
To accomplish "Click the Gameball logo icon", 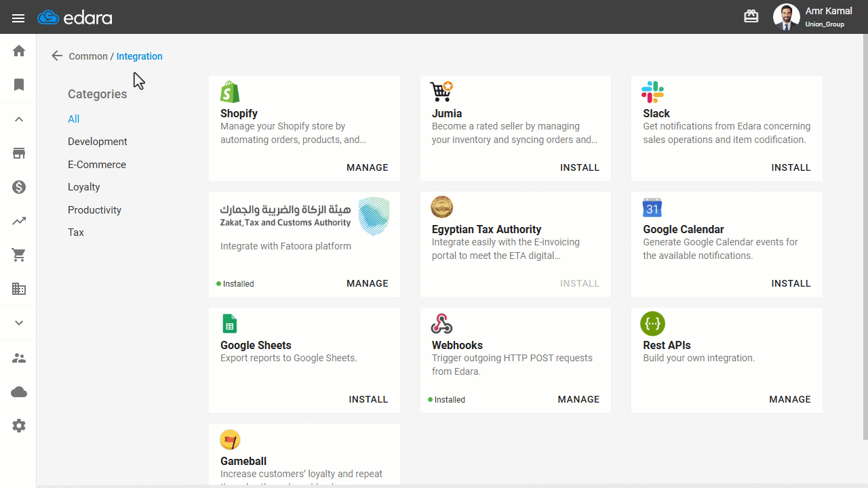I will coord(231,440).
